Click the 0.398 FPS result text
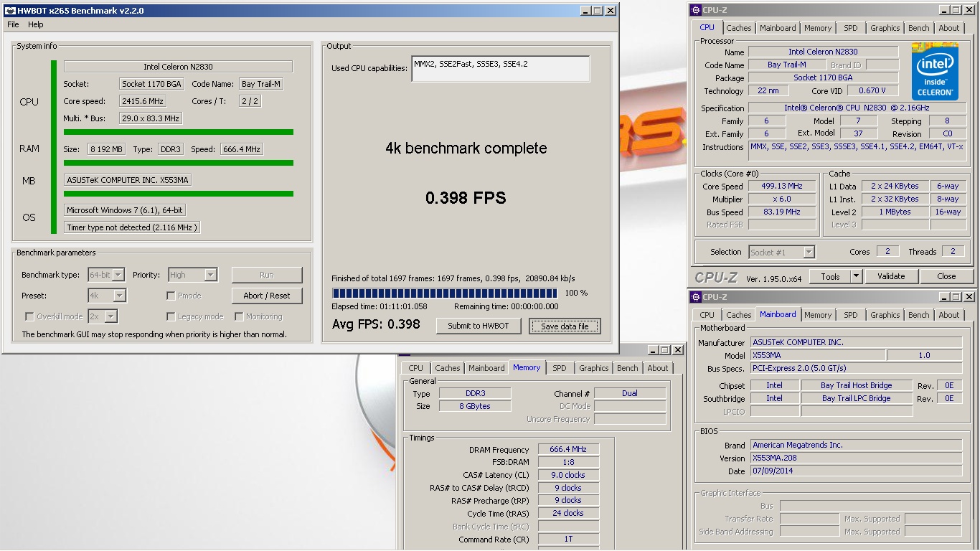980x551 pixels. 466,198
